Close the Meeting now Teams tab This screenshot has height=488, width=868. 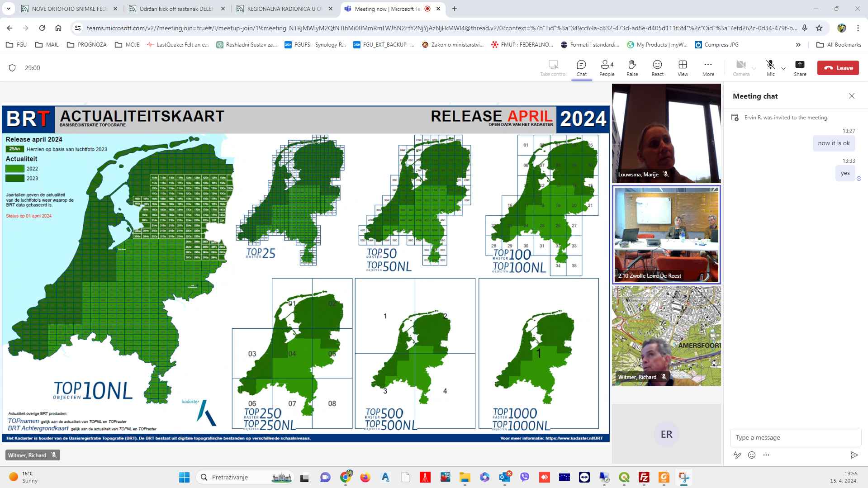438,9
